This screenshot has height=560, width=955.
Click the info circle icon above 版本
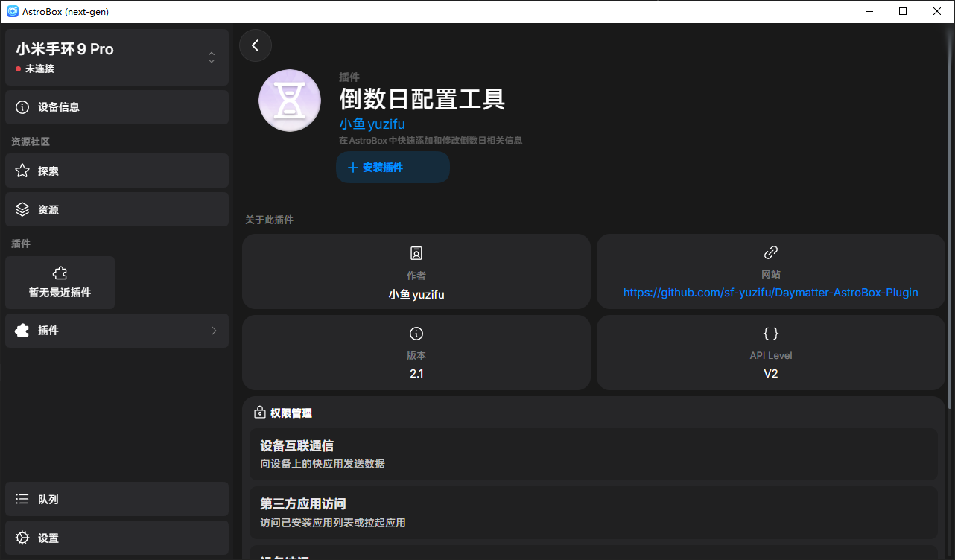(416, 334)
